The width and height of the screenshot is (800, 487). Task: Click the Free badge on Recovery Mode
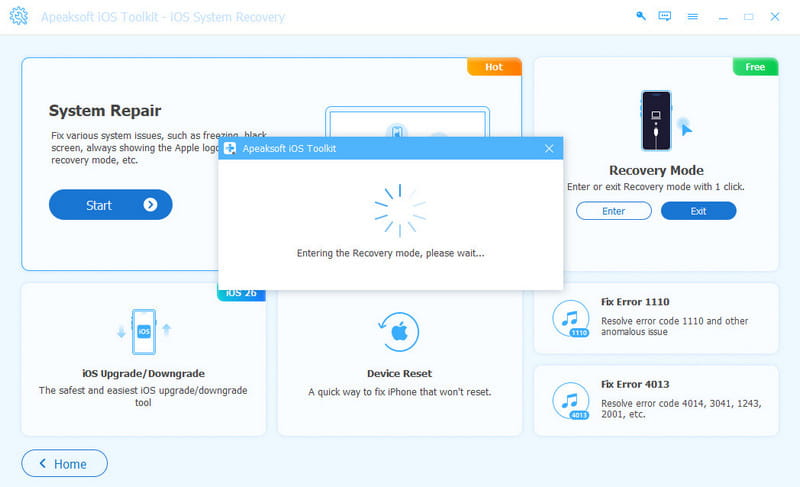755,67
